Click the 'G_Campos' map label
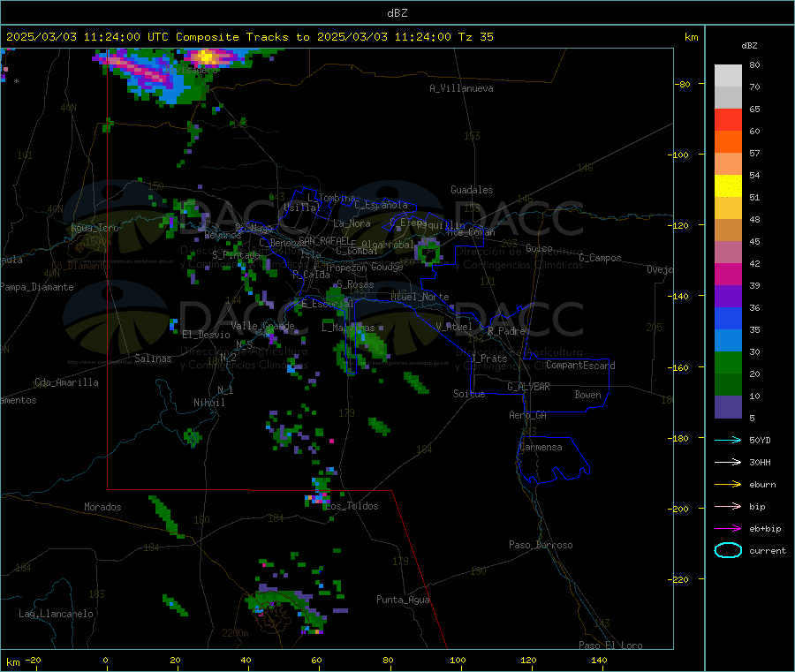Viewport: 795px width, 672px height. coord(600,258)
